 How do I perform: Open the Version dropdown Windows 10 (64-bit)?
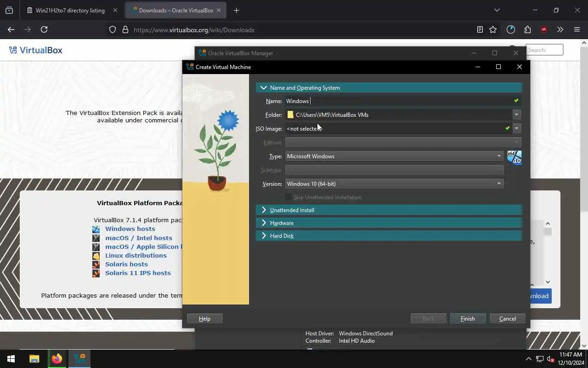pos(394,184)
